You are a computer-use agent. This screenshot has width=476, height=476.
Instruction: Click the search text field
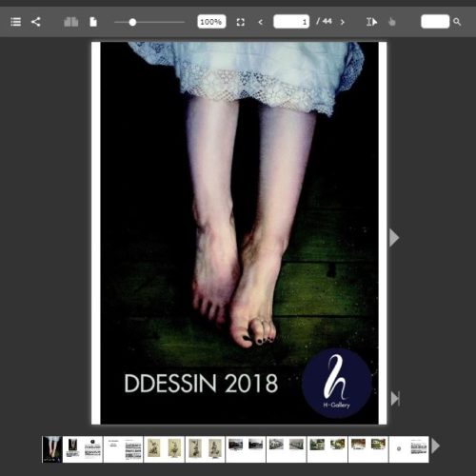point(435,22)
